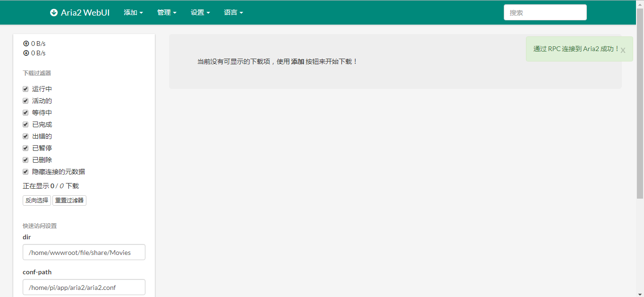Click the dir download path field
This screenshot has width=644, height=297.
point(84,252)
